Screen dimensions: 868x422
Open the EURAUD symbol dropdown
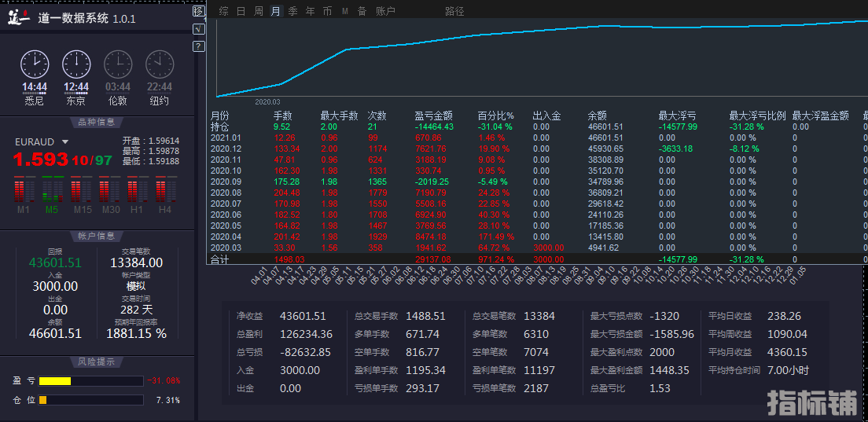click(x=65, y=142)
